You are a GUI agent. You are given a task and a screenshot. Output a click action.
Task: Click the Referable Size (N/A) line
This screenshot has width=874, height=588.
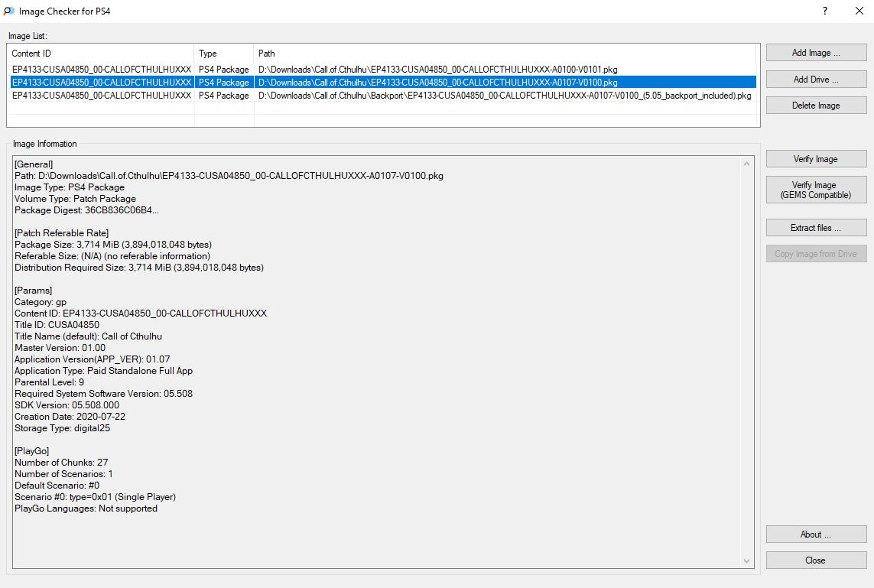[112, 256]
